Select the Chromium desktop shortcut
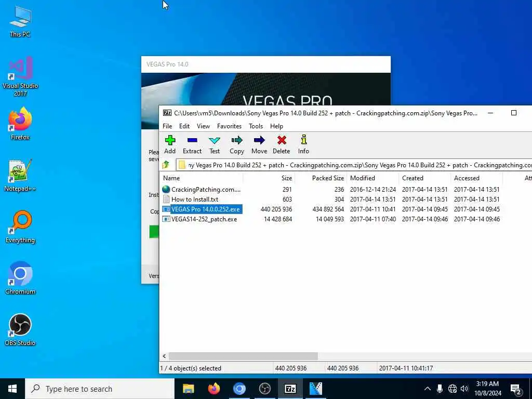532x399 pixels. pyautogui.click(x=20, y=278)
